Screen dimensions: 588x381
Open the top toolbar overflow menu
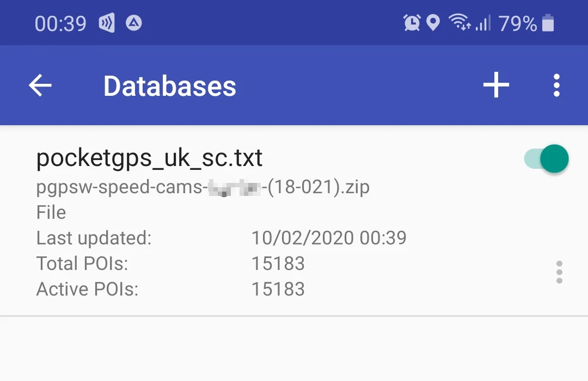556,85
